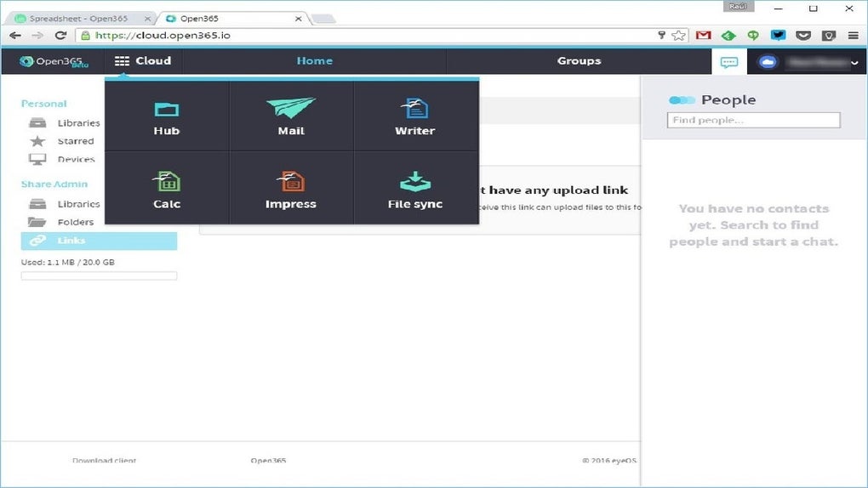Viewport: 868px width, 488px height.
Task: Open the Writer app tile
Action: click(x=416, y=116)
